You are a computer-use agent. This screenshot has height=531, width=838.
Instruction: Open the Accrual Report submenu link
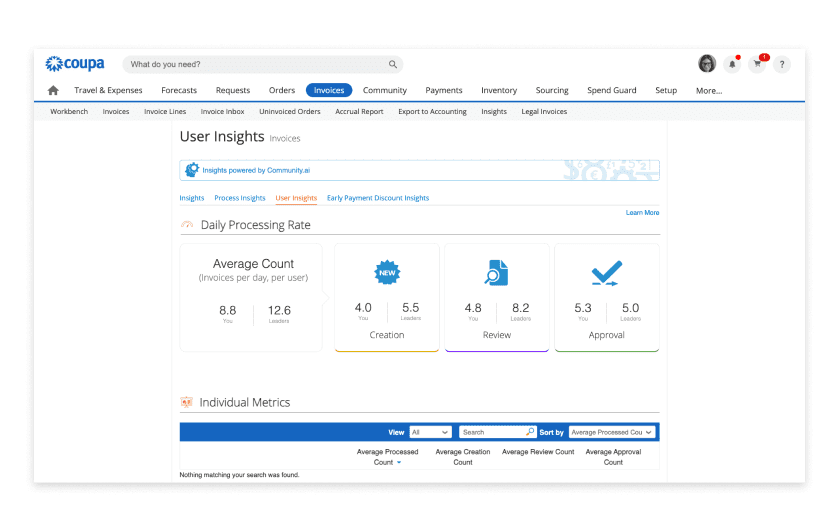tap(359, 112)
